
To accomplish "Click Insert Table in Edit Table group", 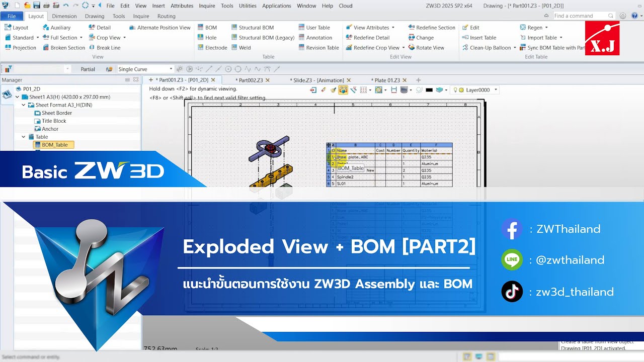I will pyautogui.click(x=478, y=38).
